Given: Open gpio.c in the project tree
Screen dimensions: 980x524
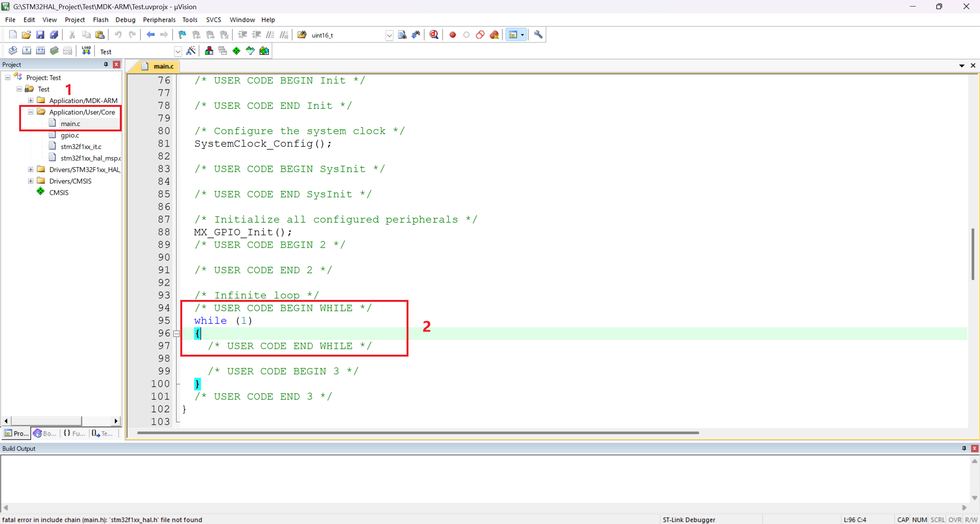Looking at the screenshot, I should tap(70, 135).
